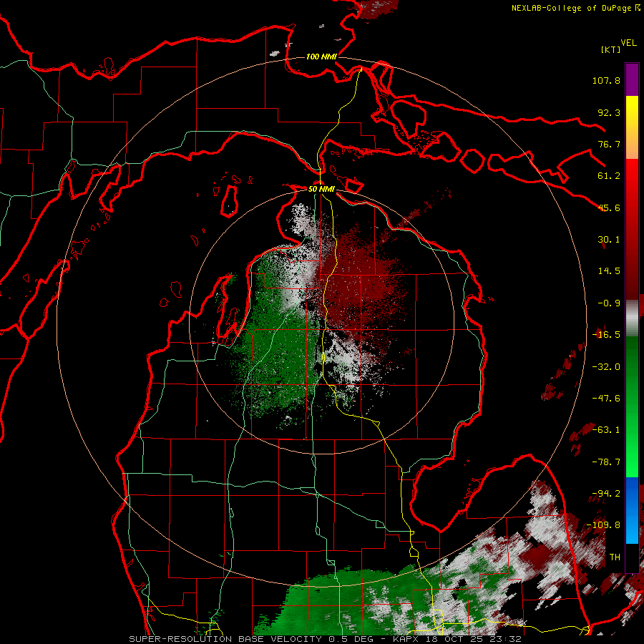Click the 61.2 velocity scale value
Screen dimensions: 644x644
[609, 176]
